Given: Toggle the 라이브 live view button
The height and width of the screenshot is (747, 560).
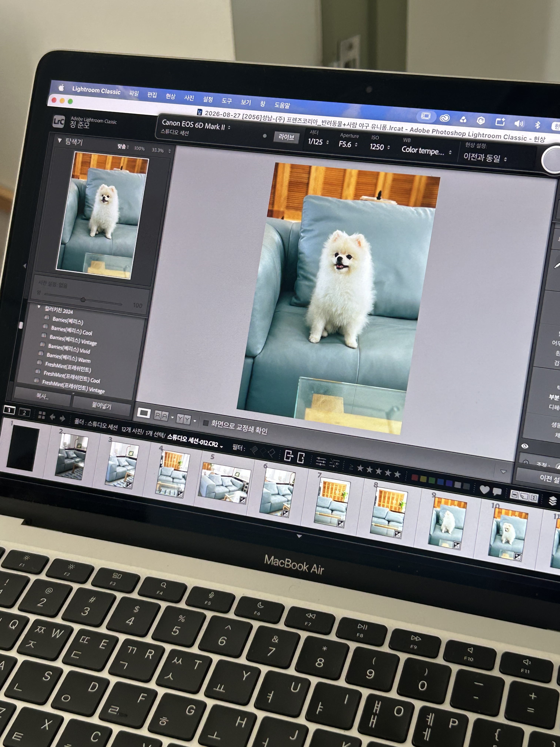Looking at the screenshot, I should [x=286, y=137].
